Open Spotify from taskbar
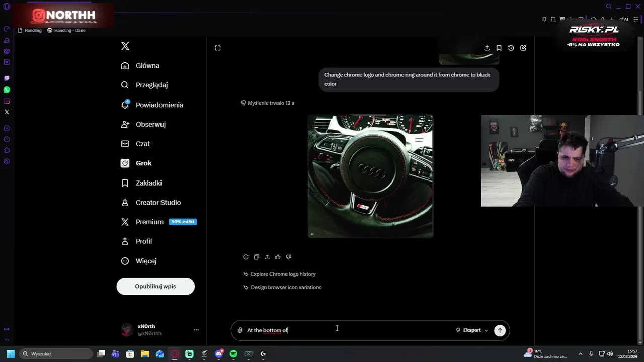The image size is (644, 362). [x=233, y=354]
